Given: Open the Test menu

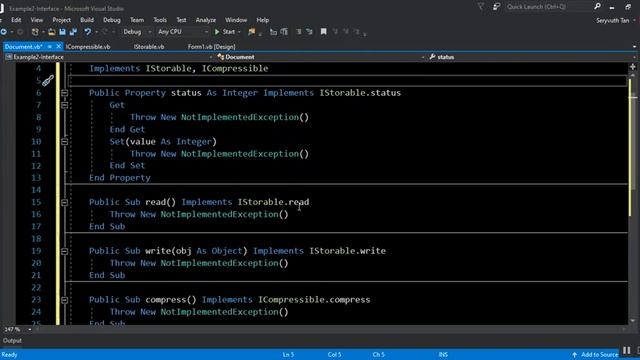Looking at the screenshot, I should coord(181,20).
